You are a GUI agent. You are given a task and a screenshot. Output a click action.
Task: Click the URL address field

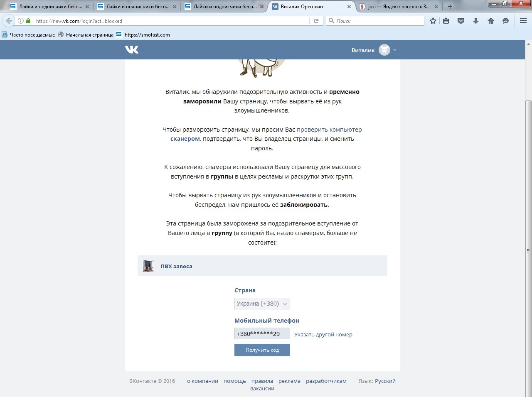(x=171, y=21)
